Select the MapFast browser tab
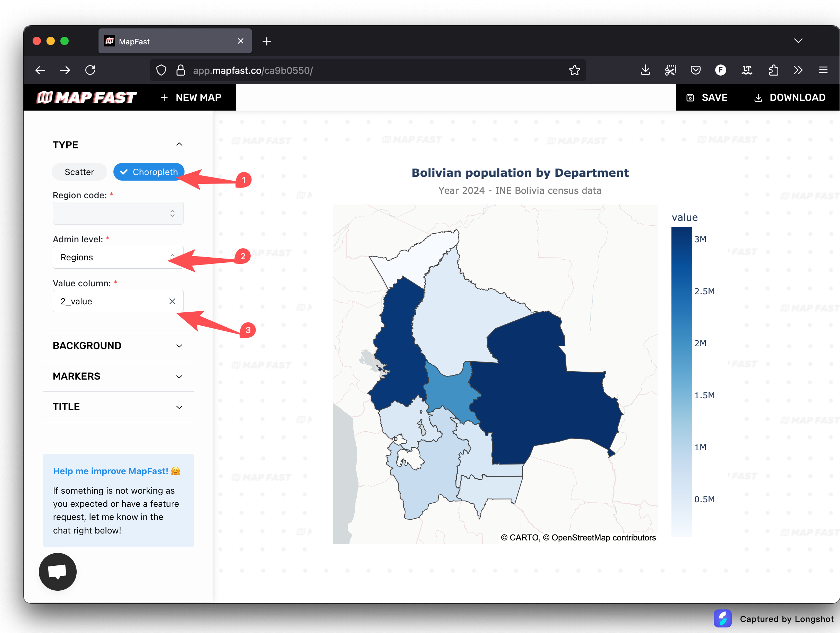The height and width of the screenshot is (633, 840). [175, 41]
